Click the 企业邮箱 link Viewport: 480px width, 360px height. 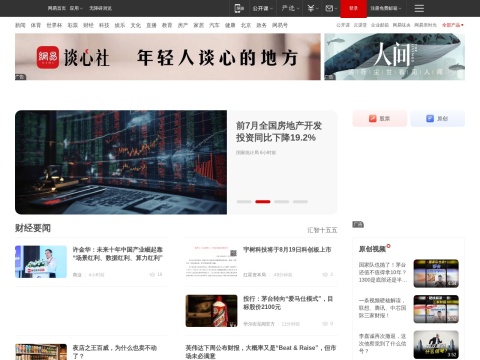click(x=380, y=25)
